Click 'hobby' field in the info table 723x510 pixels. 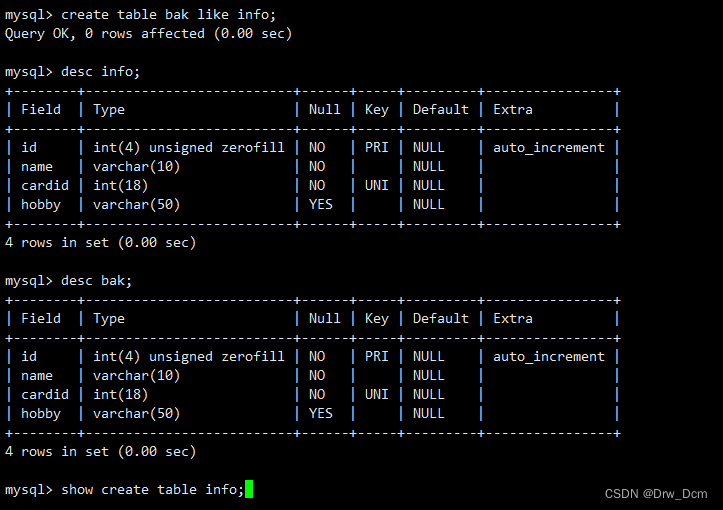click(x=41, y=205)
